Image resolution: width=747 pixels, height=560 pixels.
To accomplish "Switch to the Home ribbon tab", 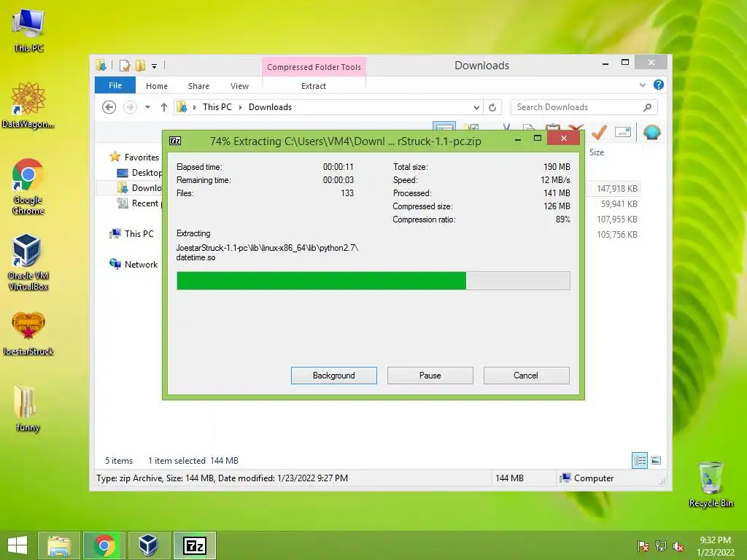I will (157, 86).
